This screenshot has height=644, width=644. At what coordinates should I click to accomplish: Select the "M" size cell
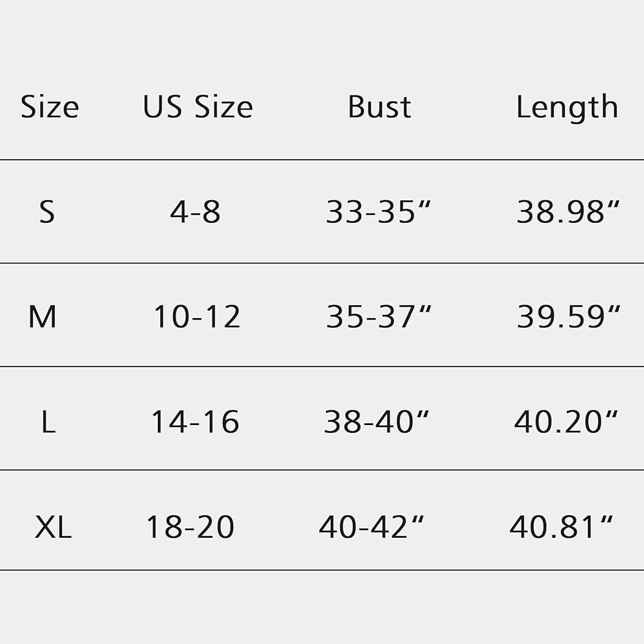[43, 316]
